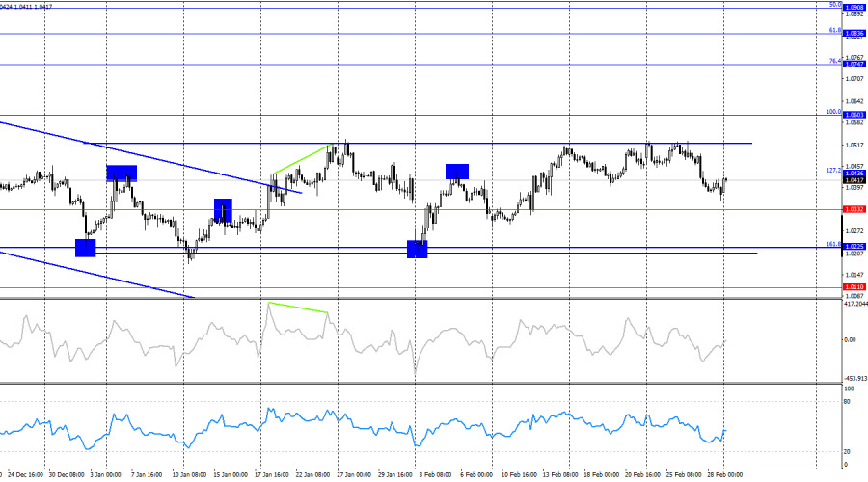Click the 1.0517 axis price value
The width and height of the screenshot is (868, 482).
pos(854,145)
